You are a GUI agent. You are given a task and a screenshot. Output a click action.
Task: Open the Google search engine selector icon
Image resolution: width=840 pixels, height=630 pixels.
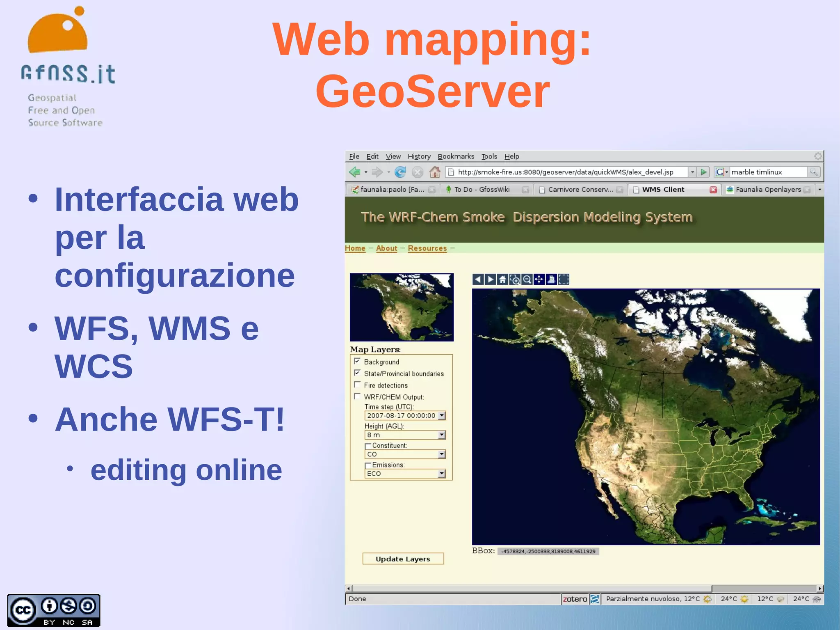(x=721, y=172)
